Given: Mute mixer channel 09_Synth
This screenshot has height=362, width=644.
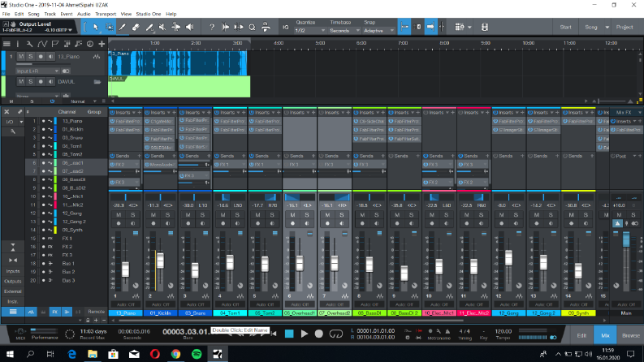Looking at the screenshot, I should click(571, 215).
